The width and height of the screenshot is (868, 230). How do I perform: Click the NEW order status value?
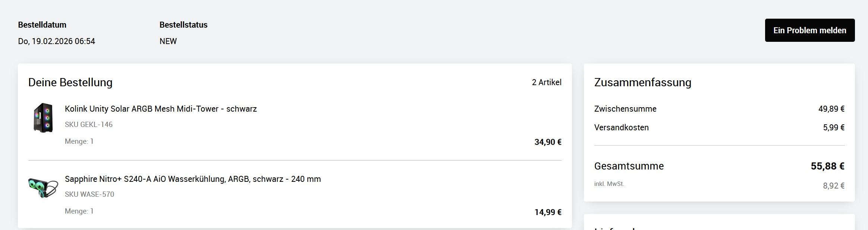[168, 41]
